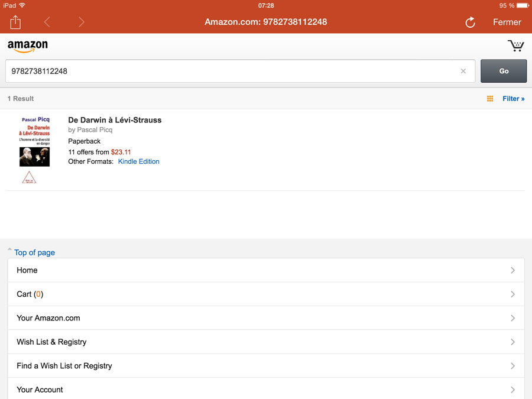Image resolution: width=532 pixels, height=399 pixels.
Task: Clear the search box text
Action: tap(463, 71)
